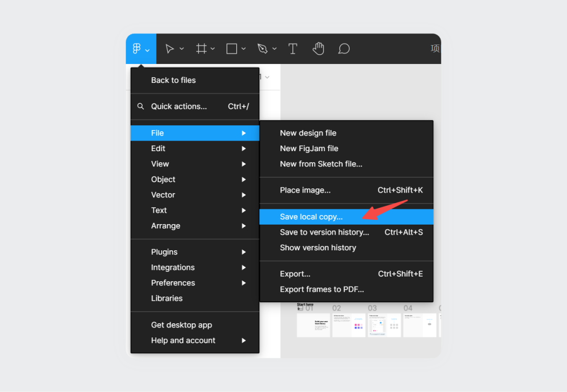
Task: Open the shape tools dropdown chevron
Action: click(244, 49)
